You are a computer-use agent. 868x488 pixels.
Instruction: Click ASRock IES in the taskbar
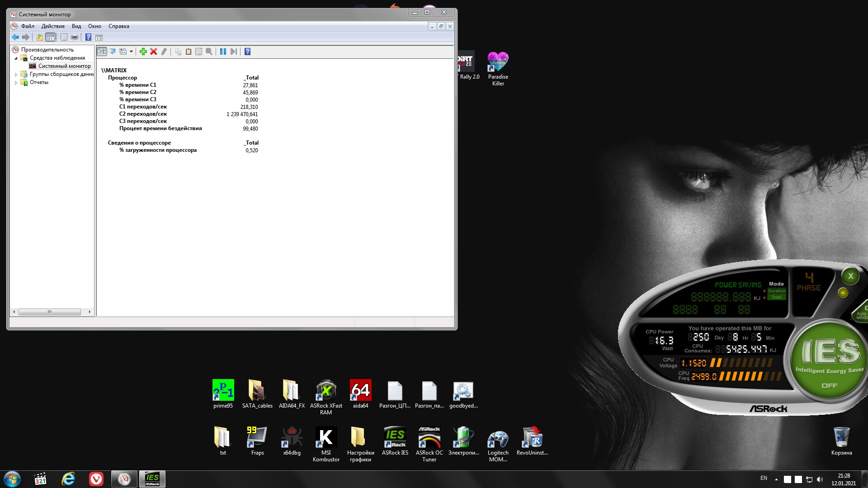point(152,479)
